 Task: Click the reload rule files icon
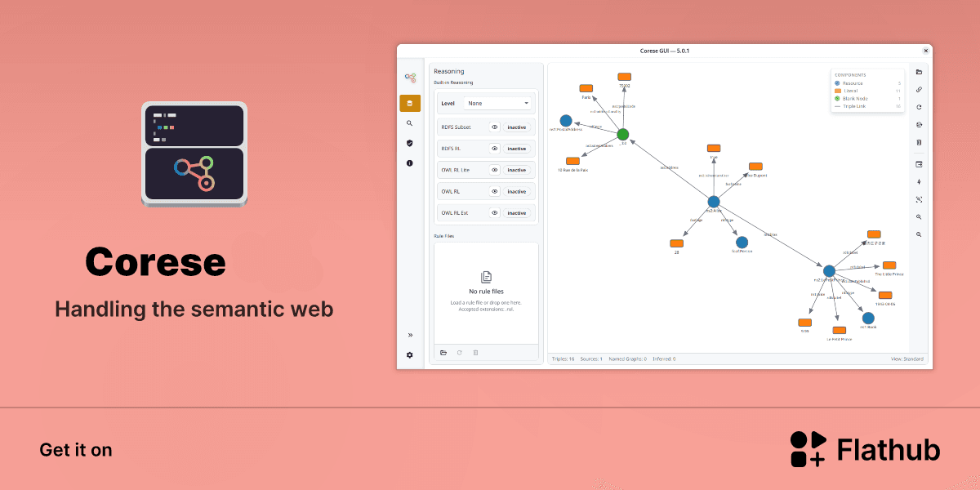coord(460,353)
